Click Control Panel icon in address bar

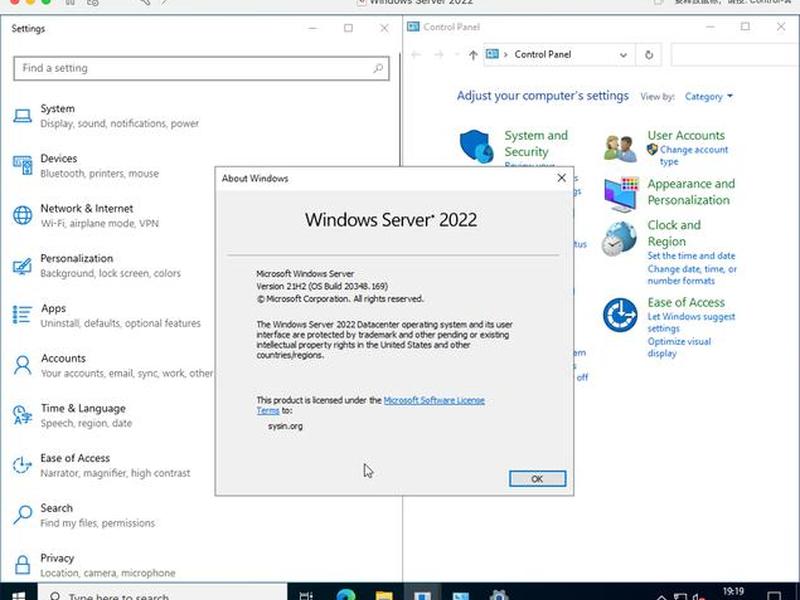(492, 54)
